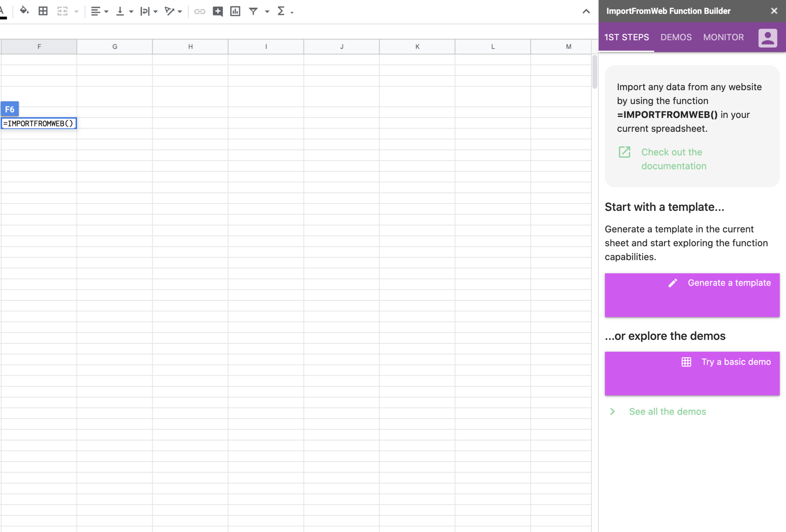
Task: Open the functions sigma icon
Action: pos(281,11)
